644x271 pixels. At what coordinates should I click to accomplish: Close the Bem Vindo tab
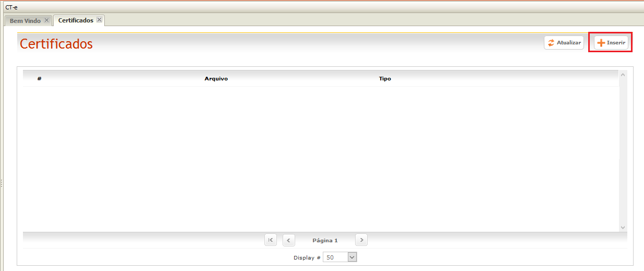click(x=46, y=20)
